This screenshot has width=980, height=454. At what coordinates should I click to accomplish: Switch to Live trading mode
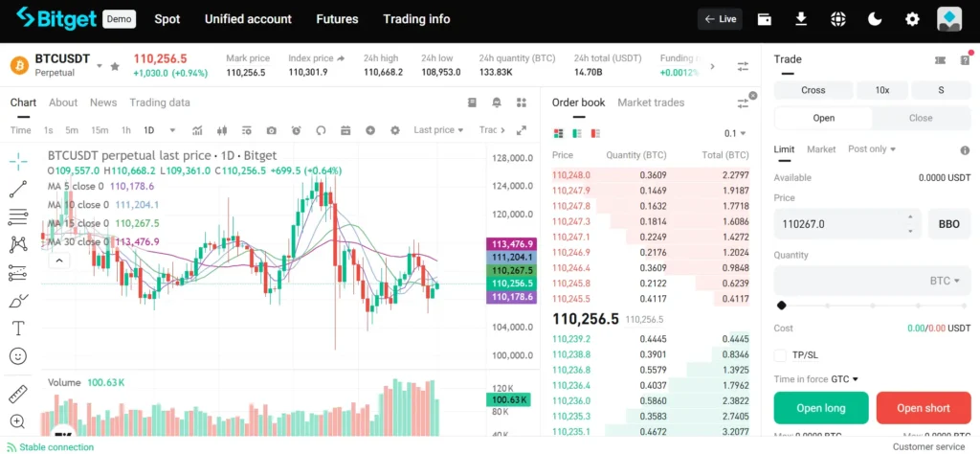click(x=720, y=19)
